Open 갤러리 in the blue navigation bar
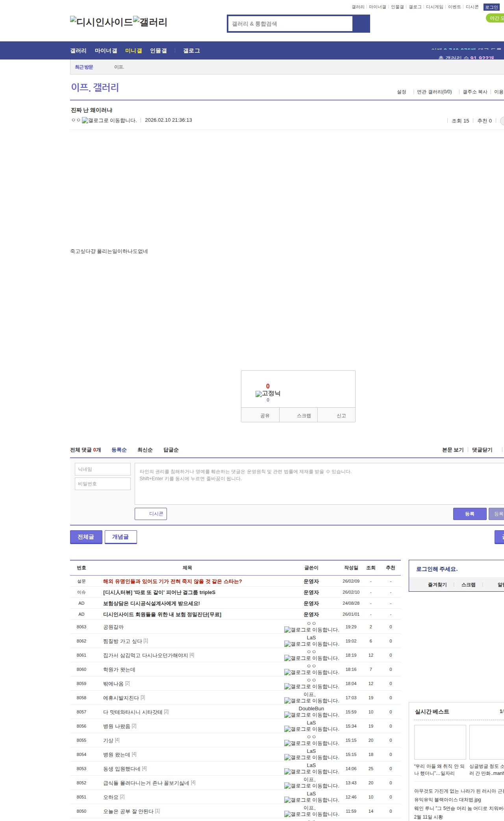The width and height of the screenshot is (504, 821). [x=78, y=51]
